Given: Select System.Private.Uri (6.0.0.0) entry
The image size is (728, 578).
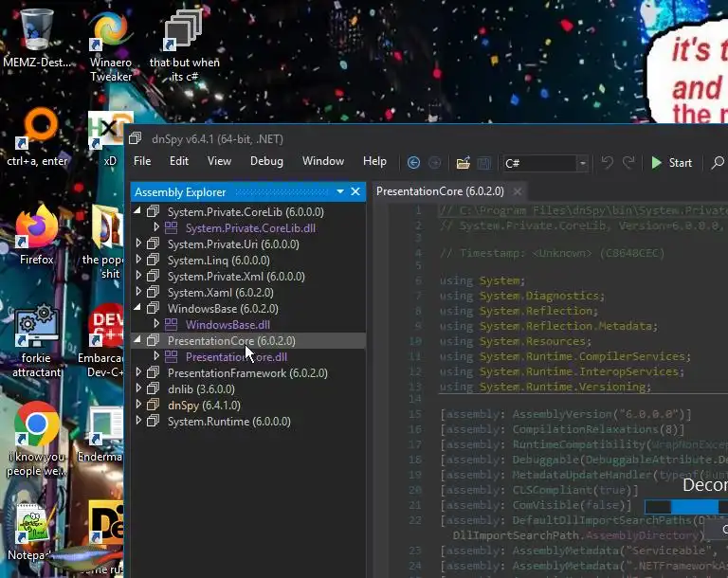Looking at the screenshot, I should tap(233, 244).
